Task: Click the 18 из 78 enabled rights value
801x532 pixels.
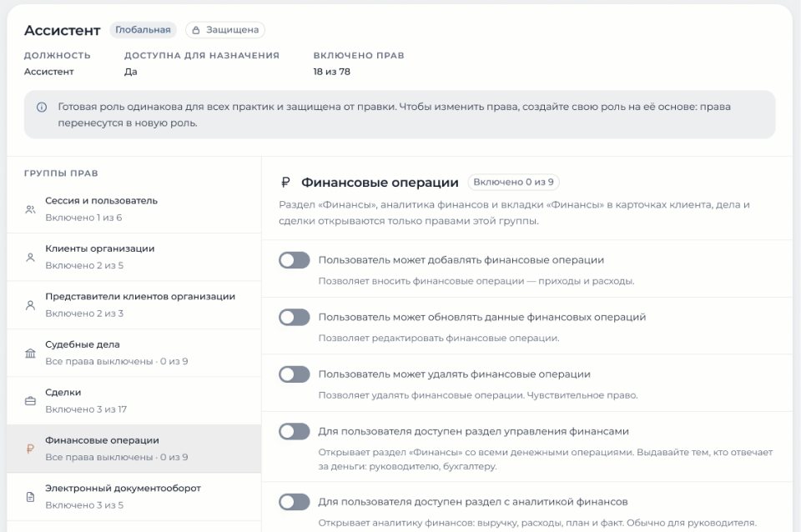Action: click(x=332, y=72)
